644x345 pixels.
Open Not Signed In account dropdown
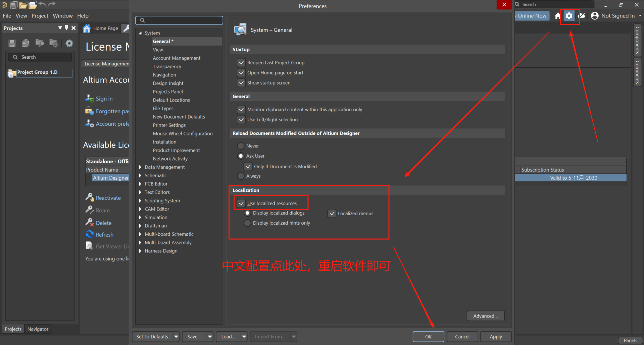pyautogui.click(x=640, y=16)
